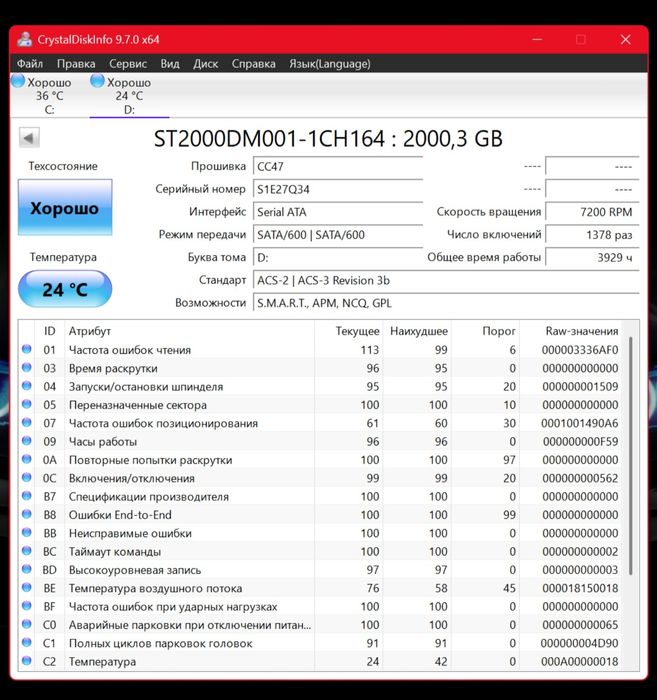Click status orb for attribute B7
657x700 pixels.
pos(26,495)
